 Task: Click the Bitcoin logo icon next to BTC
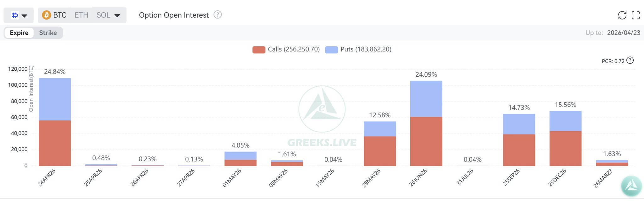[x=46, y=15]
